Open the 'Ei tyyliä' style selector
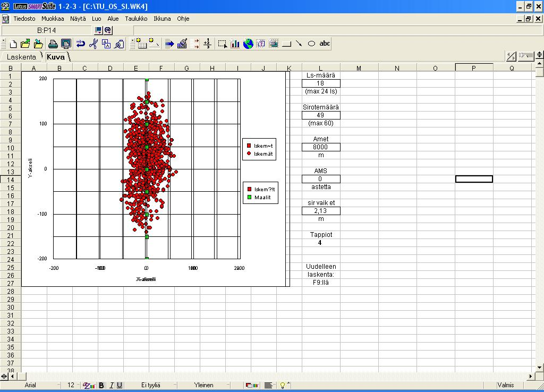The height and width of the screenshot is (392, 544). 151,386
